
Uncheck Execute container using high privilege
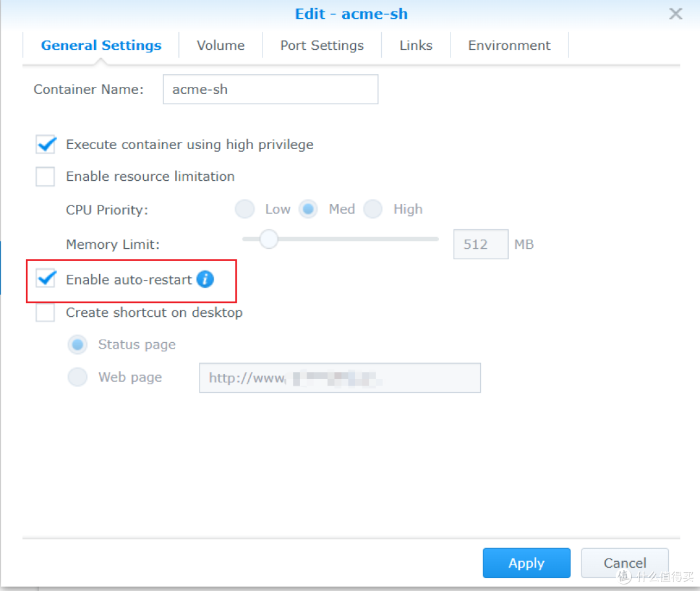(x=45, y=145)
